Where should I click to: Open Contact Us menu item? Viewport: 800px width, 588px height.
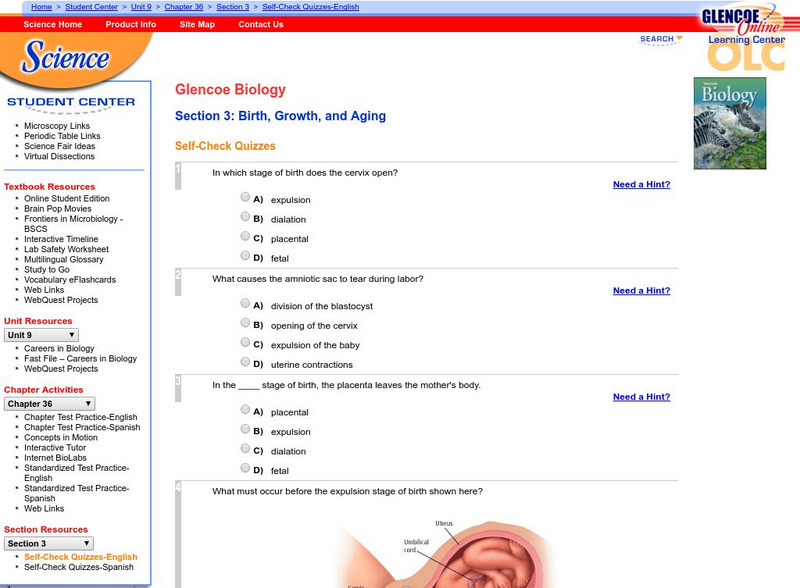tap(261, 24)
